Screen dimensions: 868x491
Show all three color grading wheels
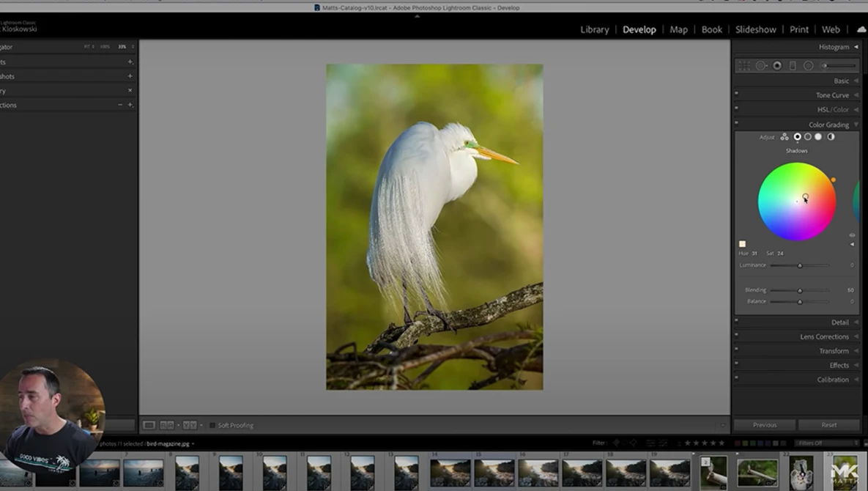pyautogui.click(x=784, y=137)
